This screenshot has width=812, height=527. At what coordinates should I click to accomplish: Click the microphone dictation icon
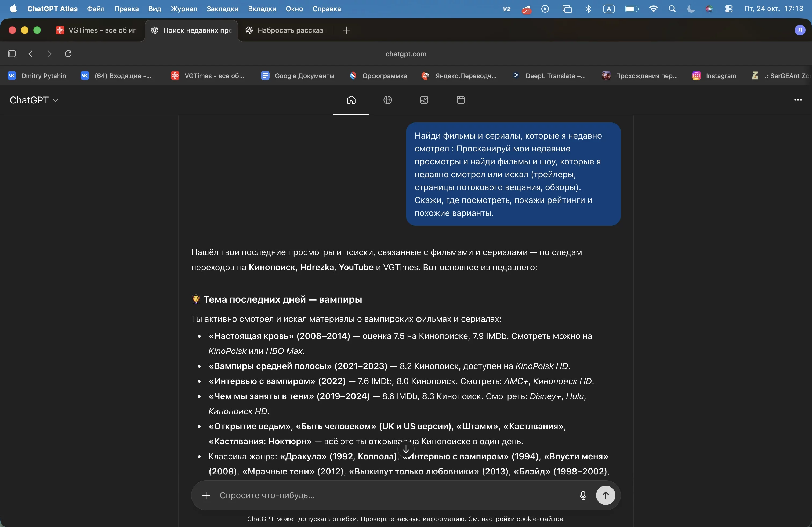point(583,495)
